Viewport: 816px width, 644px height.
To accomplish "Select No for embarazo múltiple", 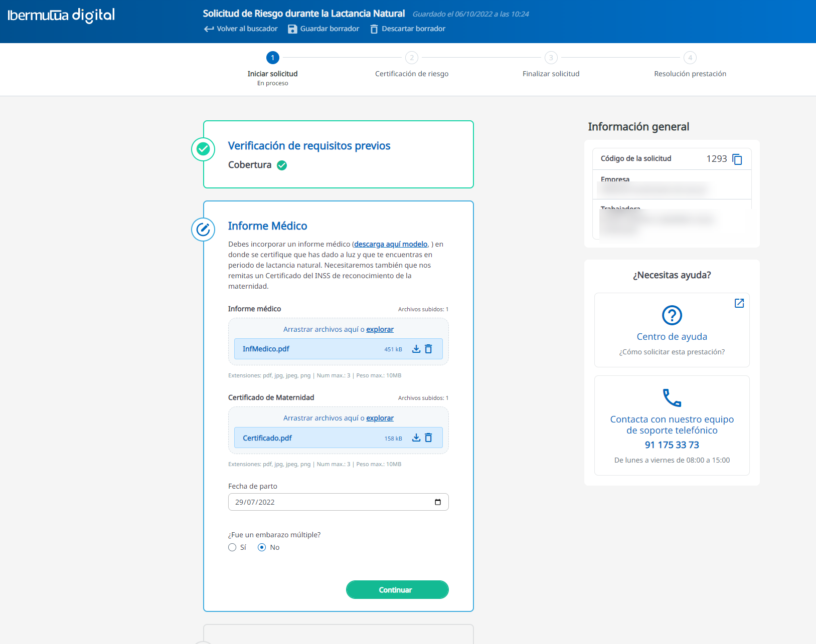I will 262,547.
